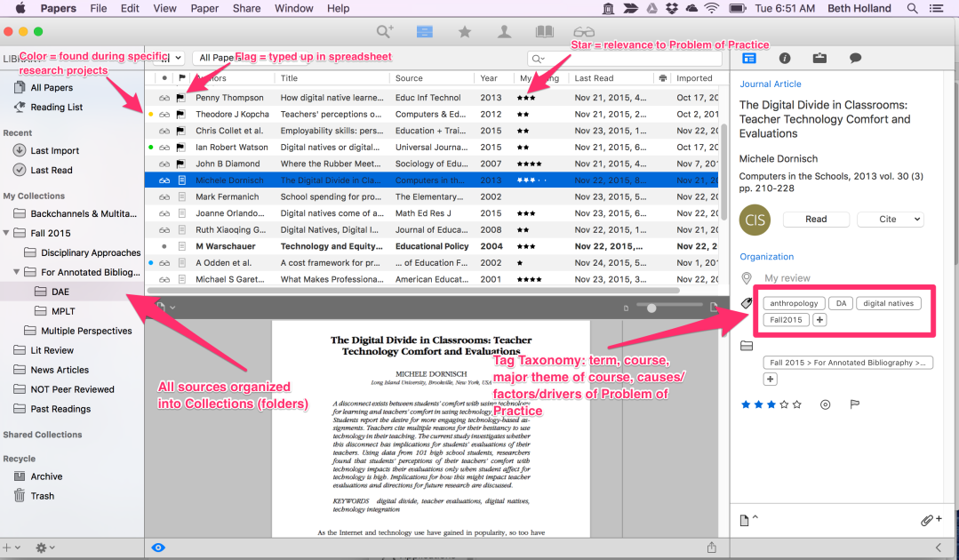Show the Notes comment inspector tab icon

tap(856, 58)
